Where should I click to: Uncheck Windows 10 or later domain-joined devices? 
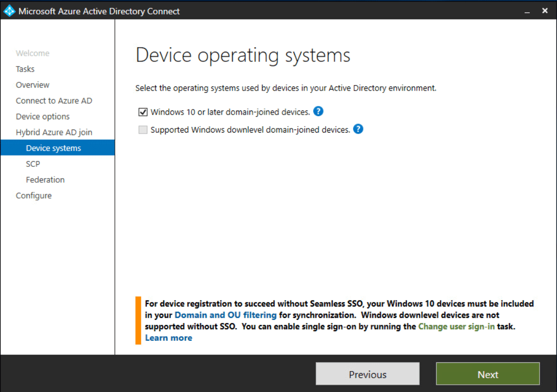[142, 112]
